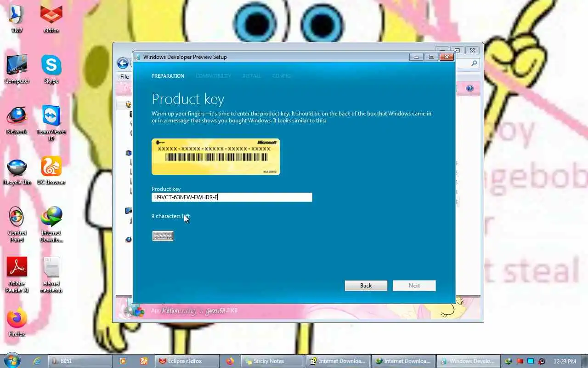Switch to second Internet Download Manager taskbar button

[x=403, y=361]
